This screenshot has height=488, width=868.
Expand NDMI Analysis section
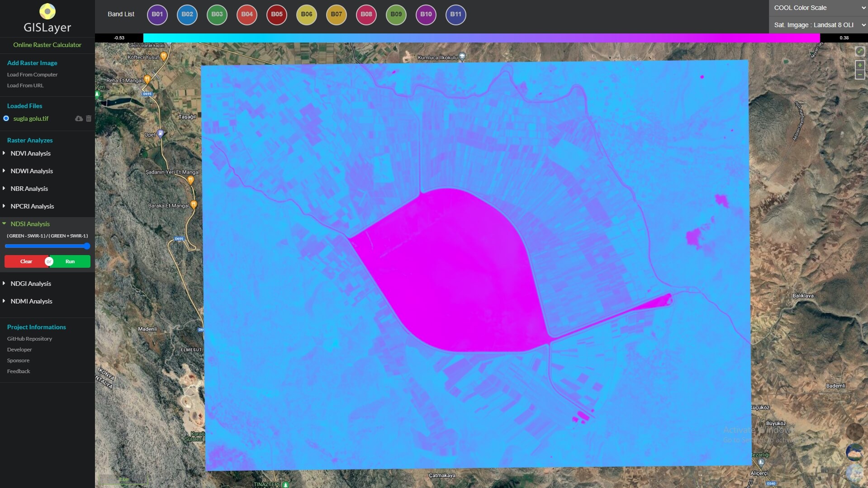(x=31, y=301)
